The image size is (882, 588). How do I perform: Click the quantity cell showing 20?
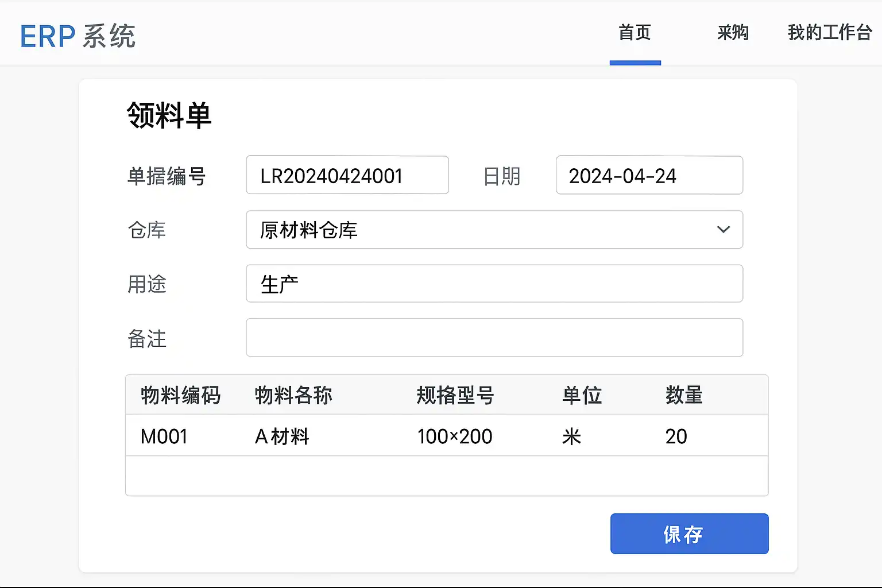pyautogui.click(x=676, y=436)
